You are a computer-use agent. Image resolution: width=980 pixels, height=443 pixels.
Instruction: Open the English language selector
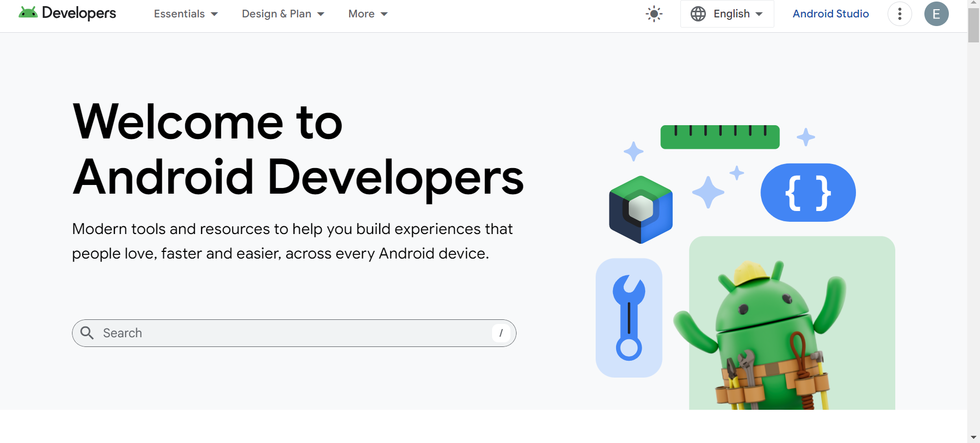(x=727, y=14)
